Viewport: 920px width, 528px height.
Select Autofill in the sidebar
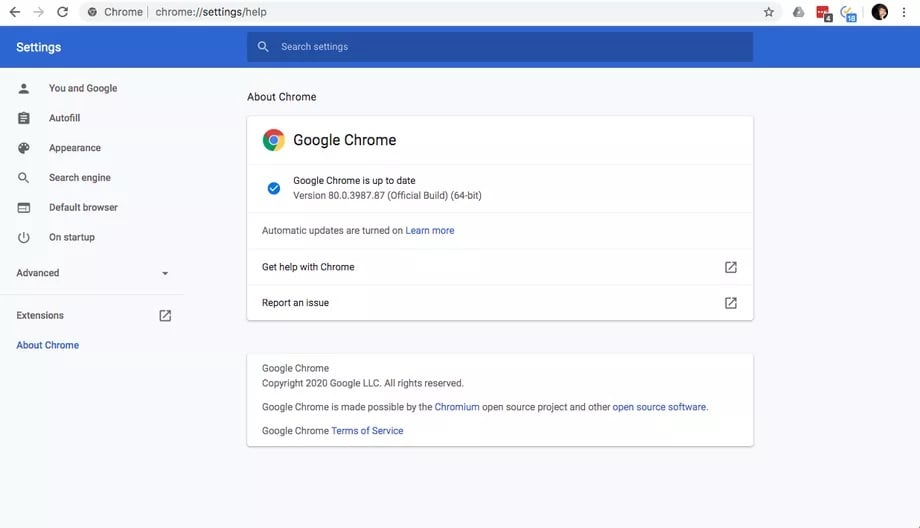pyautogui.click(x=64, y=118)
